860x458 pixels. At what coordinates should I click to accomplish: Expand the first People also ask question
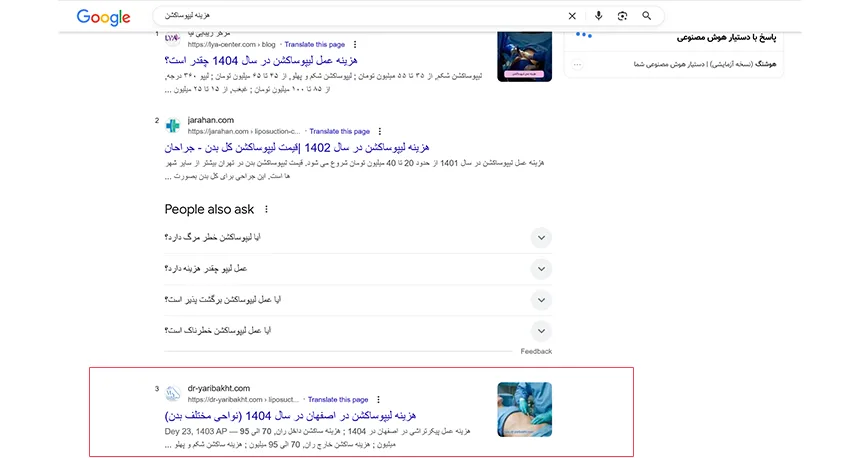coord(541,238)
